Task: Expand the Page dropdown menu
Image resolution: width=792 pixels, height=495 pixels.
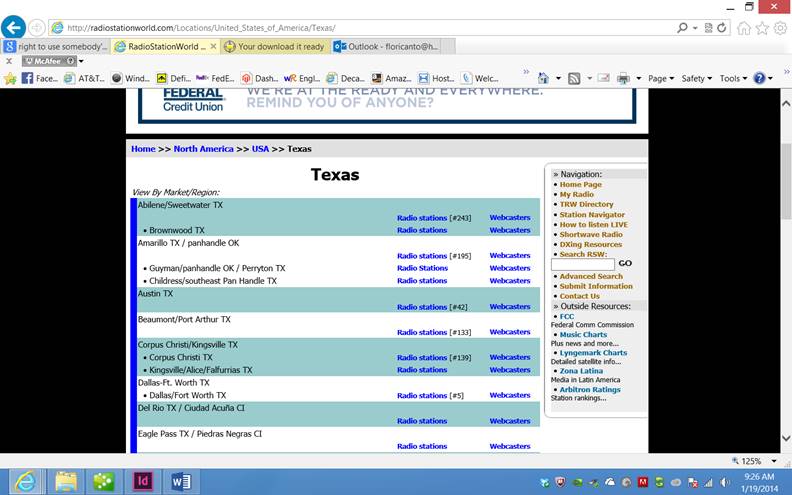Action: [x=660, y=78]
